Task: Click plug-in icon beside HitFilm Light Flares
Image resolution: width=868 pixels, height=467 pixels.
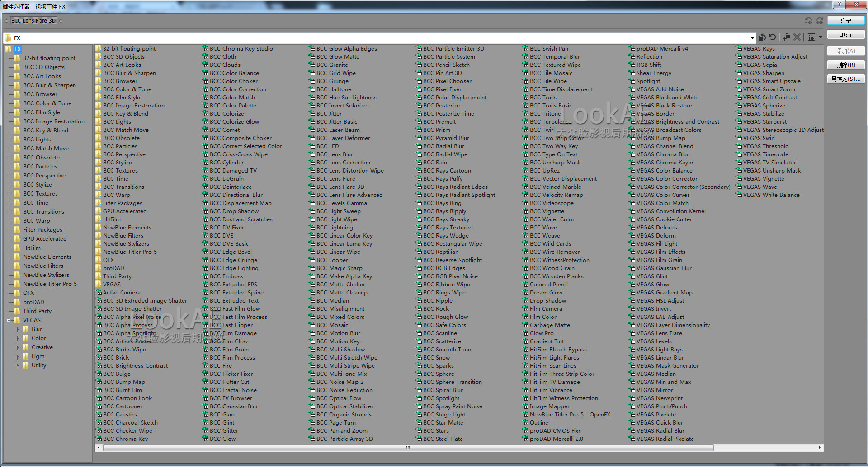Action: (x=525, y=358)
